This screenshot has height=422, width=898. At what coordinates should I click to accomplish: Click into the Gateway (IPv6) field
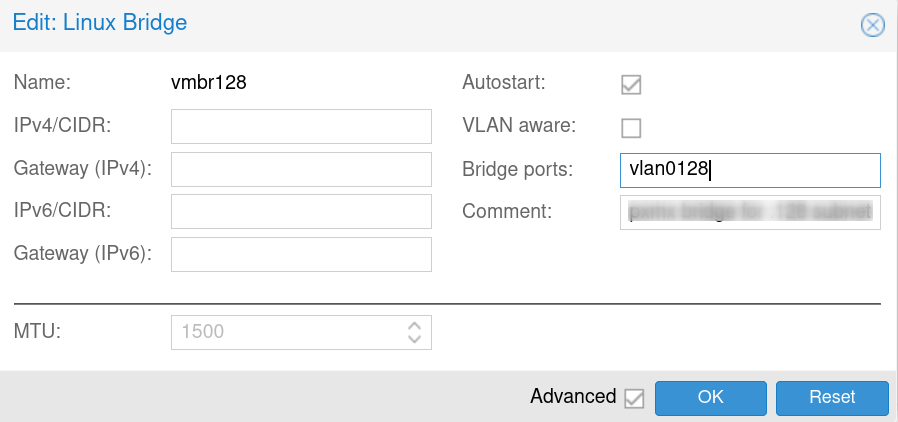pyautogui.click(x=301, y=254)
